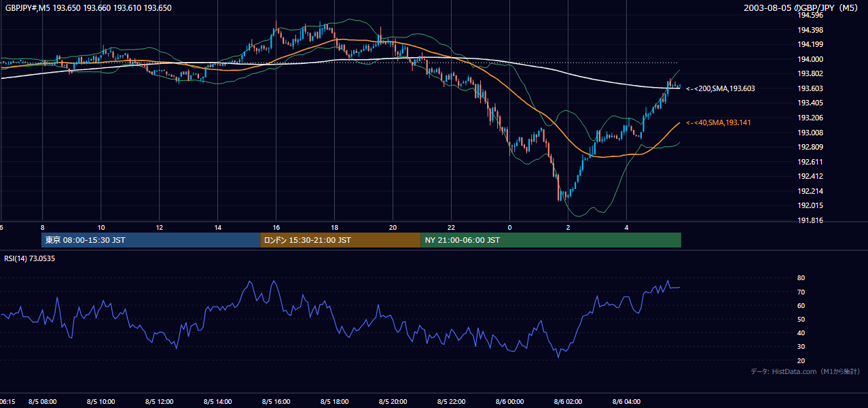Click the 8/5 18:00 date label
The image size is (868, 408).
334,401
